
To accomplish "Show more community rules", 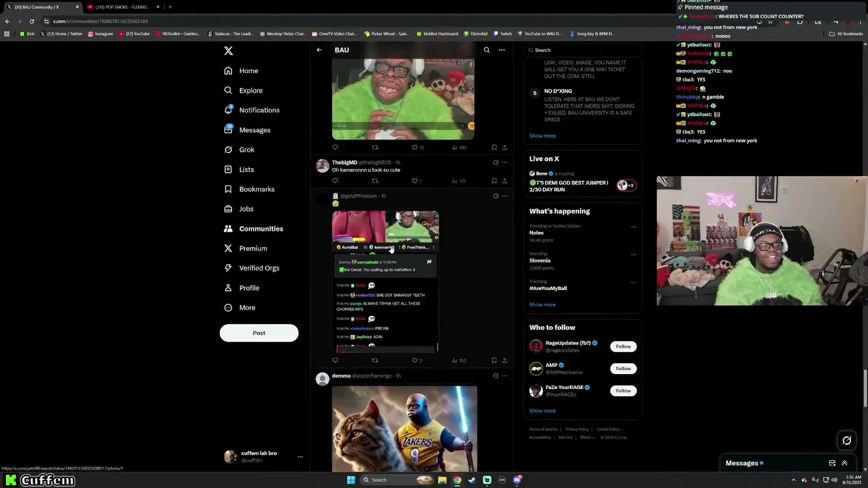I will (542, 136).
